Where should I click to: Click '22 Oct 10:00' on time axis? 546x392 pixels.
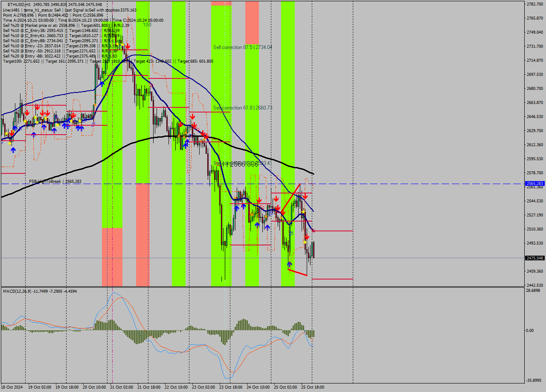[176, 387]
